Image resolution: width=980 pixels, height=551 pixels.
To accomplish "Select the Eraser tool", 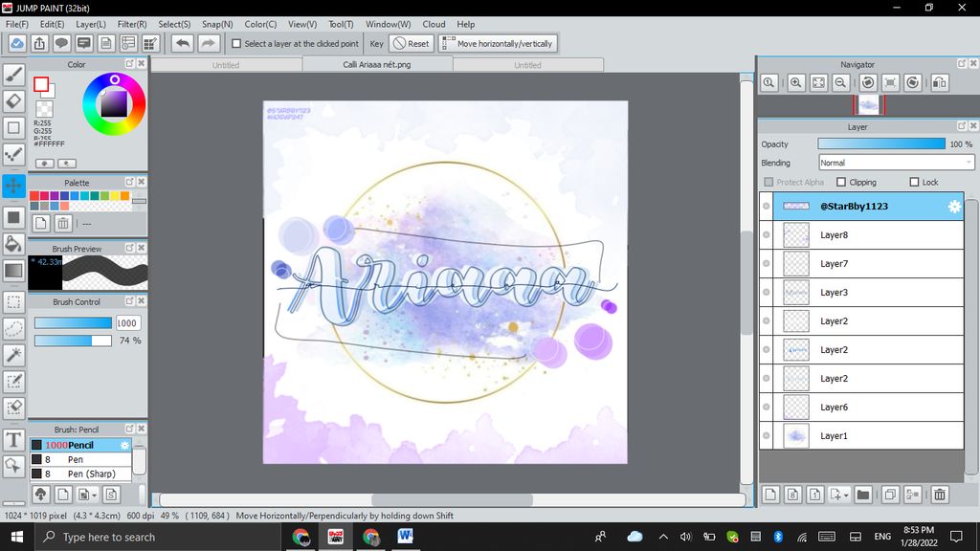I will point(13,100).
